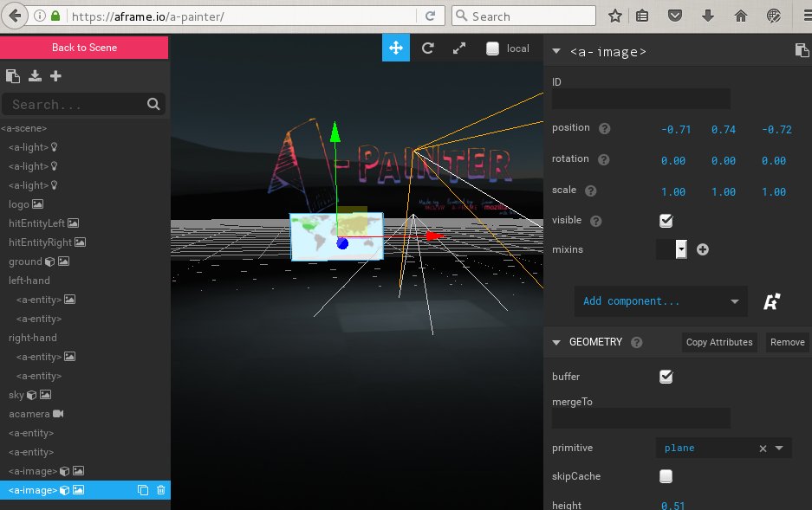Open help for visible property

596,222
